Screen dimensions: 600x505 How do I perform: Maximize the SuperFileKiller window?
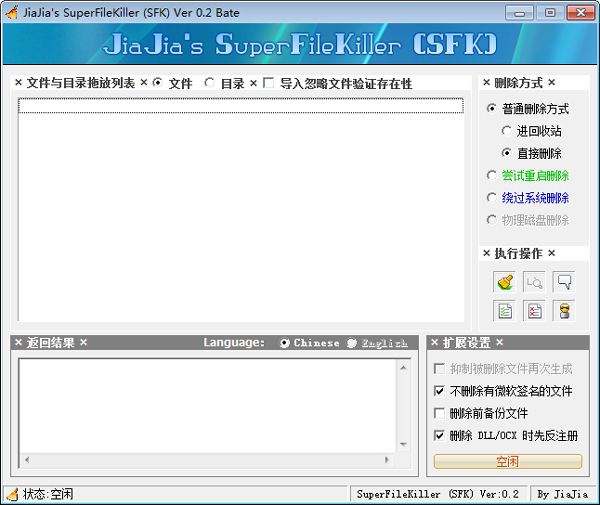coord(550,13)
